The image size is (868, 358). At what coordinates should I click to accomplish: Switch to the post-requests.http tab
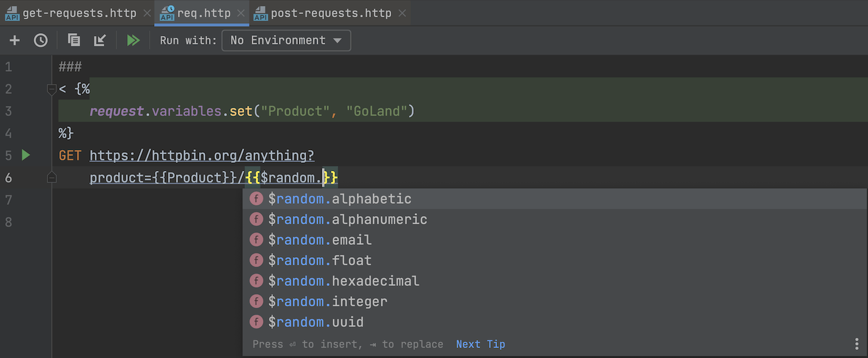click(330, 13)
